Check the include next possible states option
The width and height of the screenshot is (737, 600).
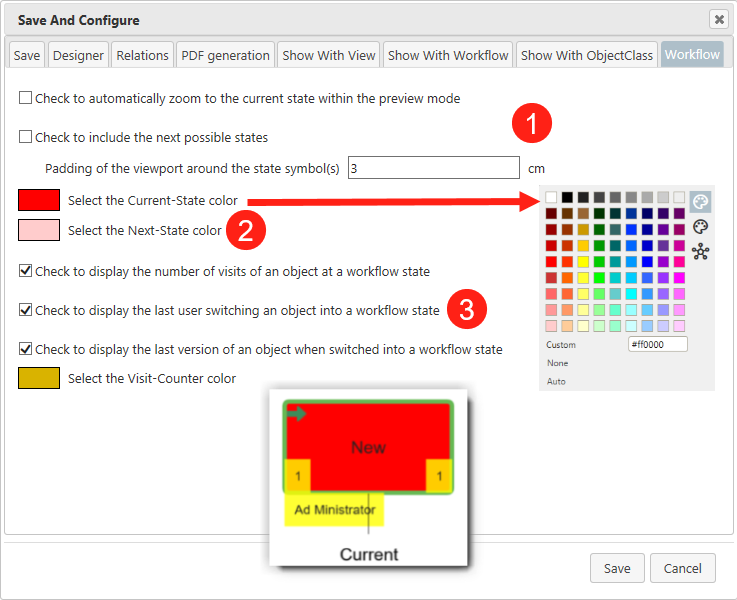pos(25,137)
